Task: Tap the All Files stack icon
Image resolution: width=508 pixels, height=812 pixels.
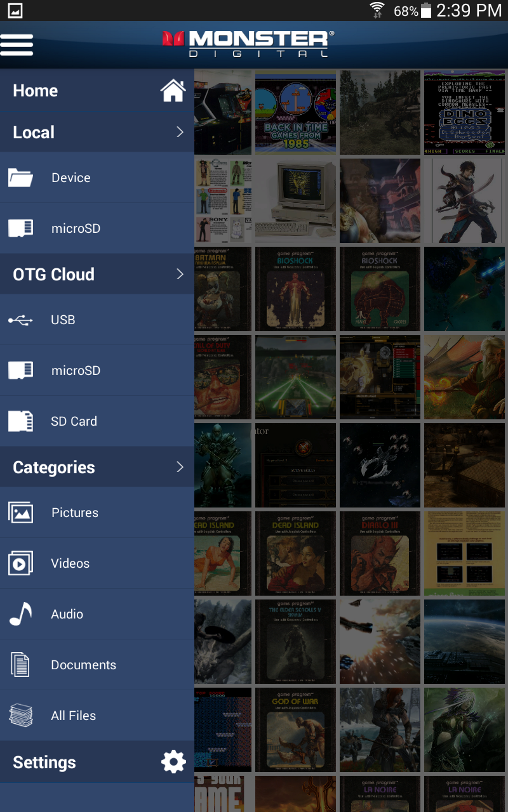Action: (20, 715)
